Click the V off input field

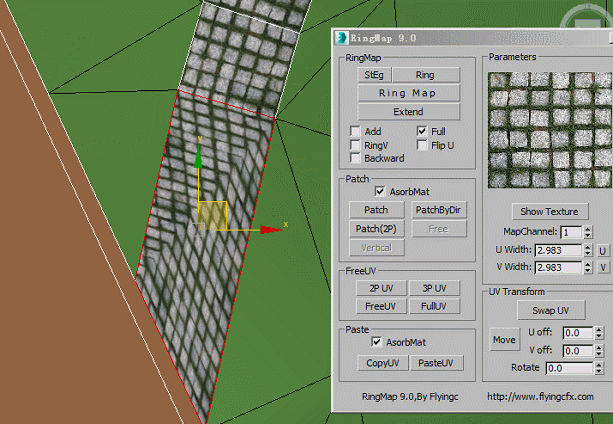coord(578,351)
